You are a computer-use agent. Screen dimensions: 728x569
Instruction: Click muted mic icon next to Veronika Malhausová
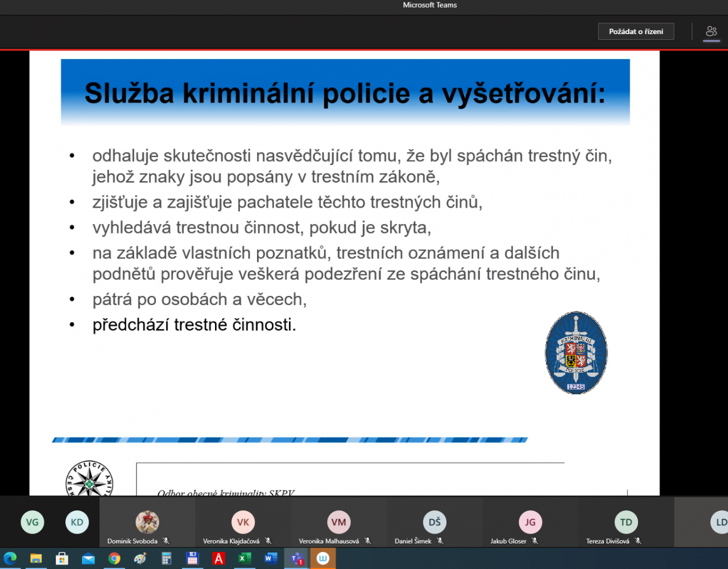pyautogui.click(x=368, y=541)
